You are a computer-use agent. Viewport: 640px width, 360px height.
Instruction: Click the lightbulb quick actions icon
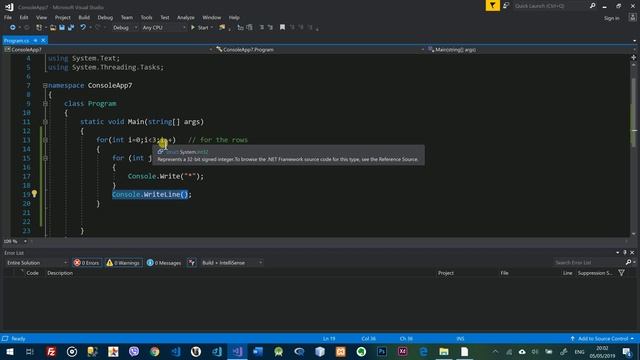[x=34, y=194]
